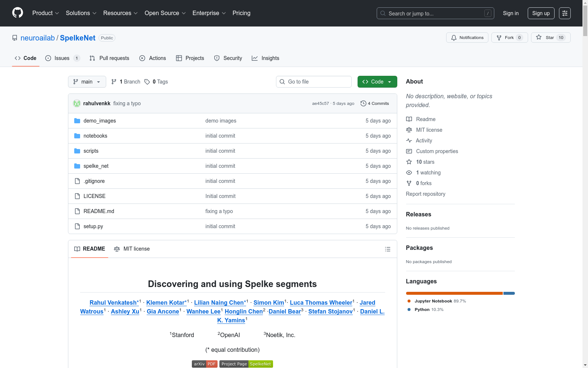Click the arXiv PDF badge
Screen dimensions: 588x368
pyautogui.click(x=205, y=364)
